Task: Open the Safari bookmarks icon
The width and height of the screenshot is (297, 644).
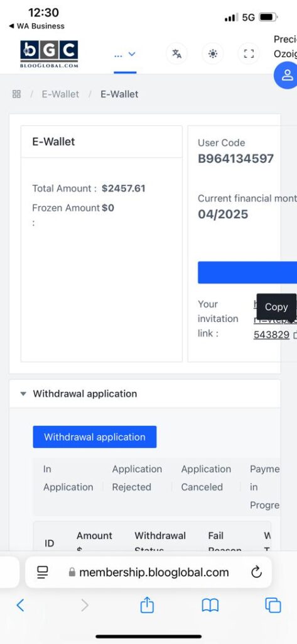Action: (210, 605)
